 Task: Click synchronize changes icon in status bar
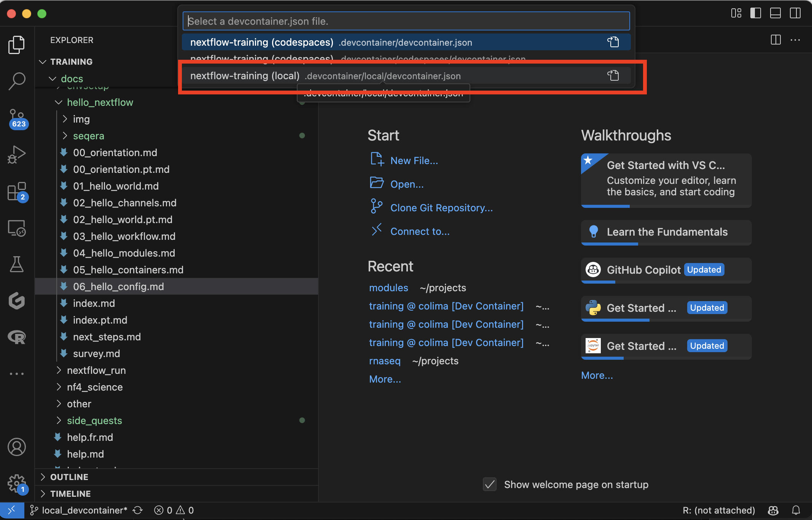click(x=138, y=510)
